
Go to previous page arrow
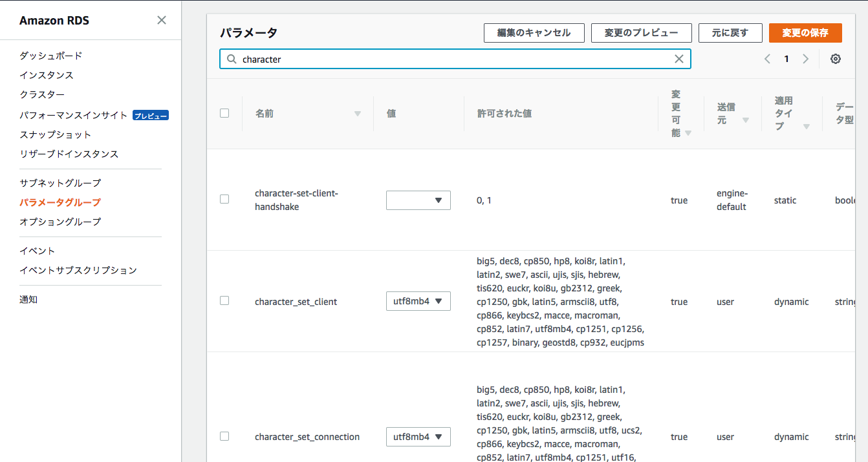[767, 59]
